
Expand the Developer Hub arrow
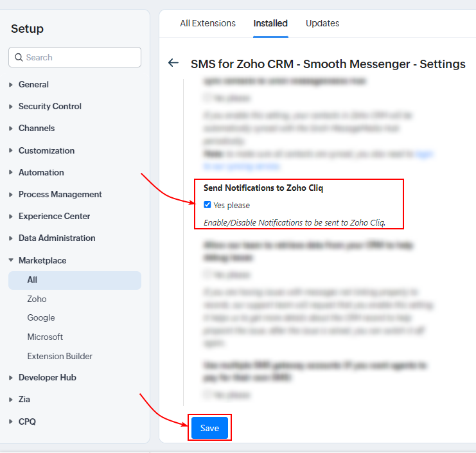click(x=11, y=378)
